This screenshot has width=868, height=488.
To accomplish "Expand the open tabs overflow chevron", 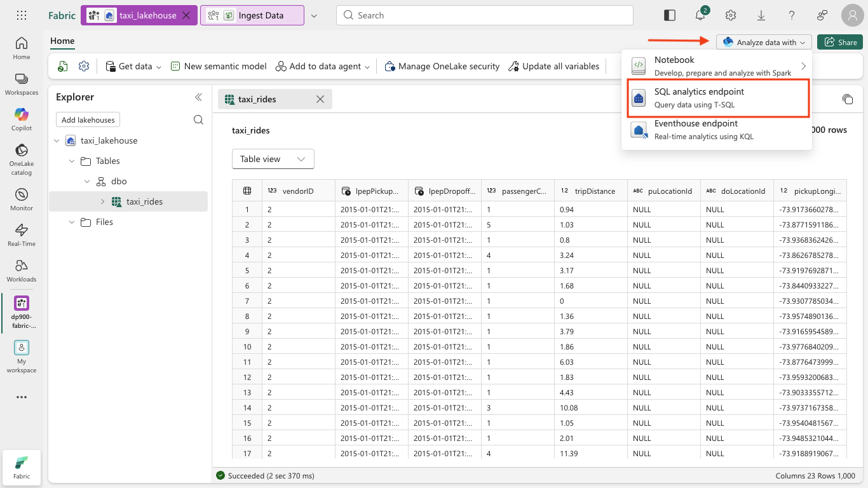I will coord(314,15).
